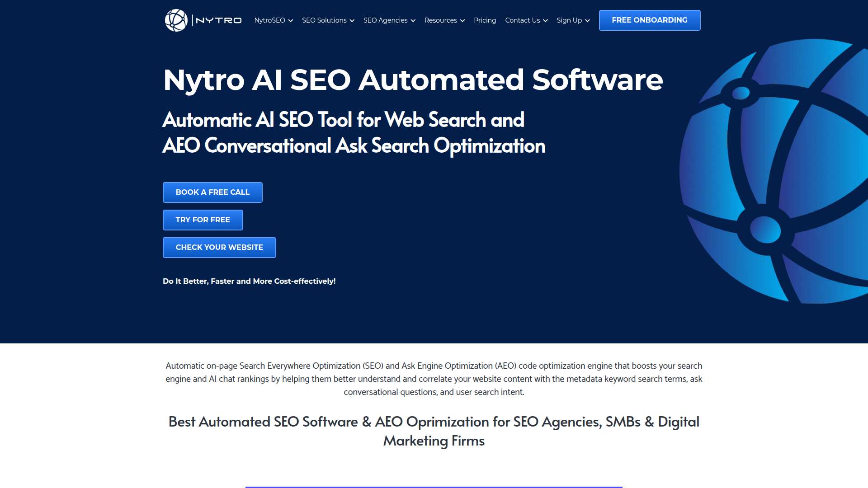Go to the Pricing page
Screen dimensions: 868x488
coord(485,20)
